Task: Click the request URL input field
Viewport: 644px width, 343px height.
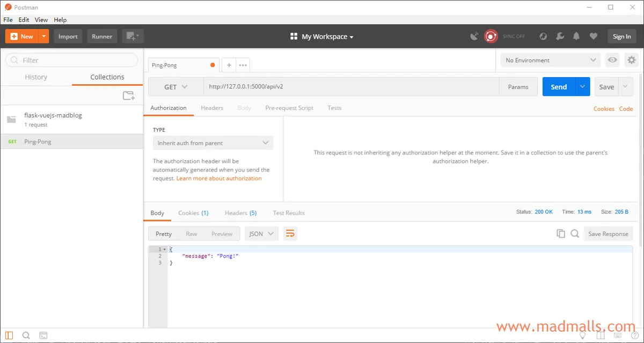Action: click(351, 87)
